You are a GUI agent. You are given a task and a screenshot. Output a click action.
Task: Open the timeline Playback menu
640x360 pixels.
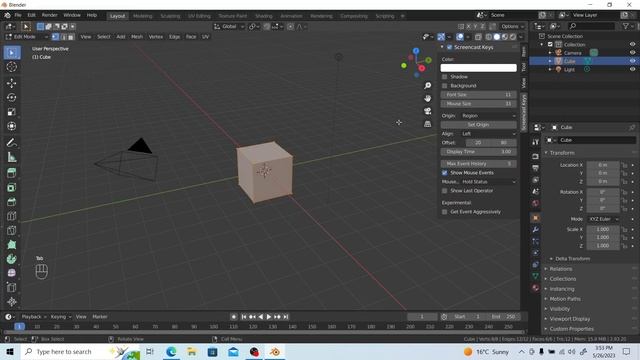[x=33, y=317]
